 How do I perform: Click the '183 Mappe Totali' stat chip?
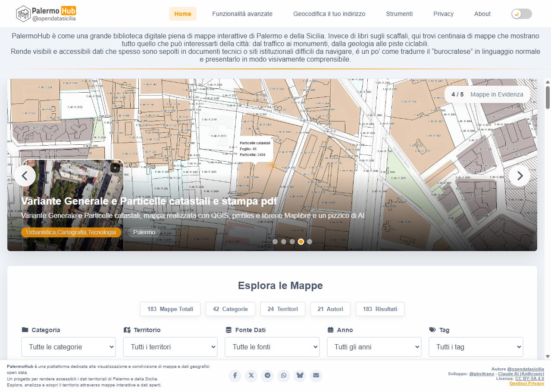170,309
